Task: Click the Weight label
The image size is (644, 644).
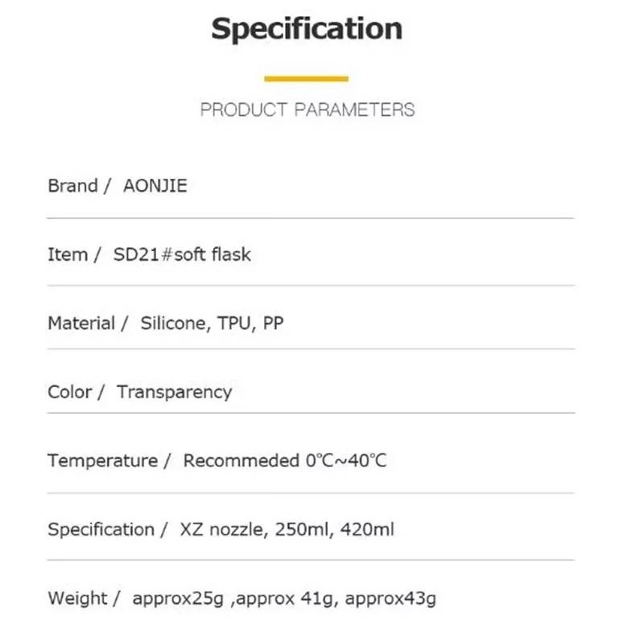Action: (77, 598)
